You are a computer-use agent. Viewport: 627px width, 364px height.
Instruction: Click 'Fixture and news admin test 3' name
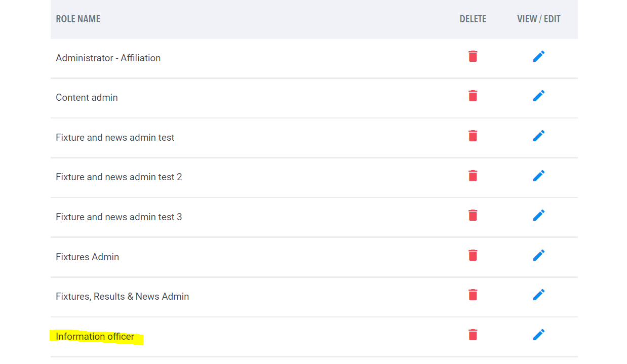point(119,217)
